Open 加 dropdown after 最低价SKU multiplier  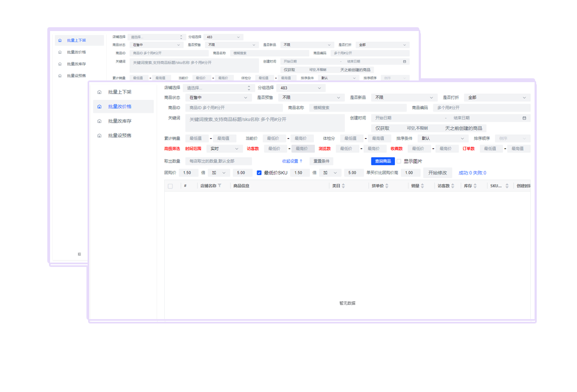tap(330, 173)
